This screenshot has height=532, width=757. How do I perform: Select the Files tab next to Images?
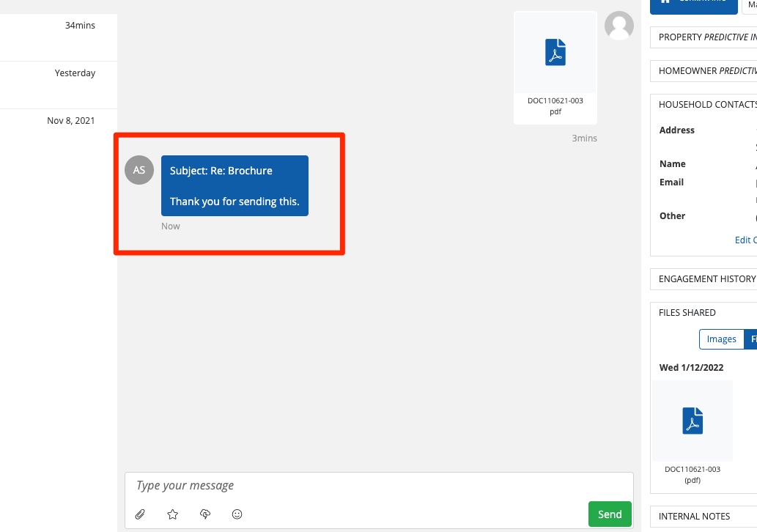coord(751,339)
